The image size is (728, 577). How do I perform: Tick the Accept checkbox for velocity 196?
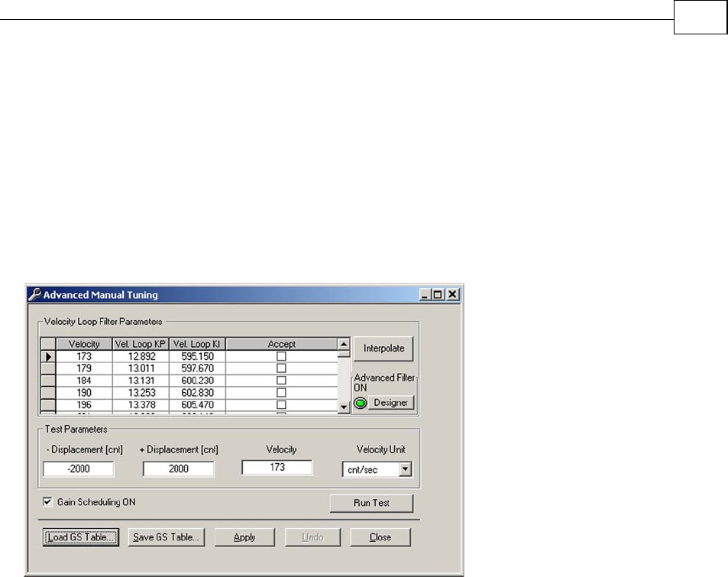coord(281,404)
